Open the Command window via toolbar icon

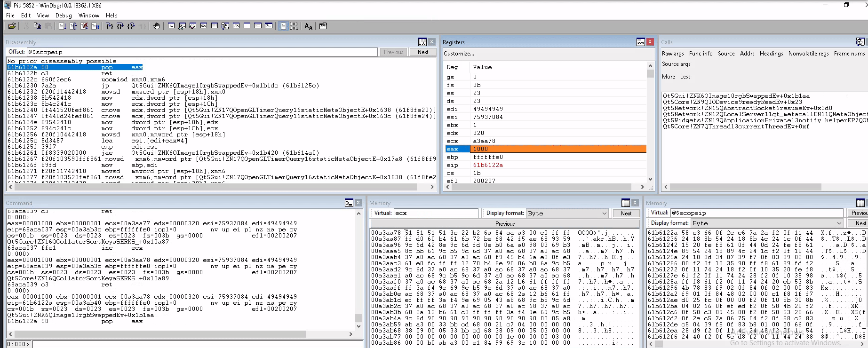(171, 26)
